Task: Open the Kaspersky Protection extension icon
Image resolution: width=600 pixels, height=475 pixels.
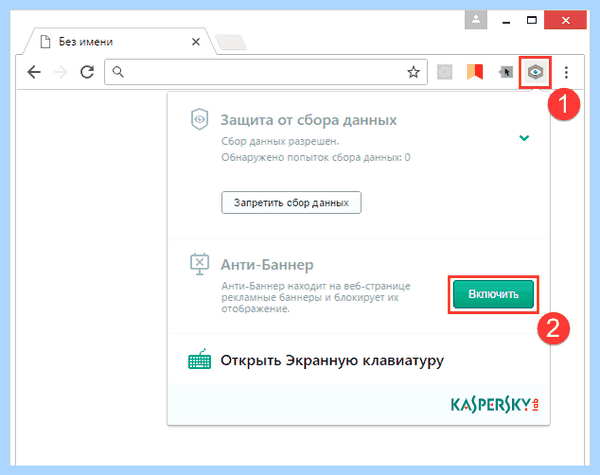Action: [535, 72]
